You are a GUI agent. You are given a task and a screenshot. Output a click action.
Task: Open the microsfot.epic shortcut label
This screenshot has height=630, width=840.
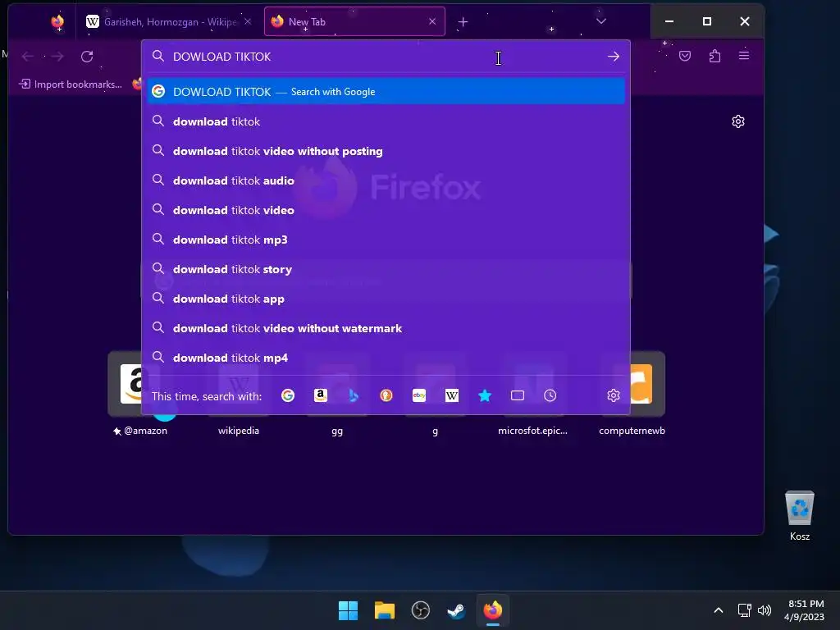pyautogui.click(x=532, y=431)
